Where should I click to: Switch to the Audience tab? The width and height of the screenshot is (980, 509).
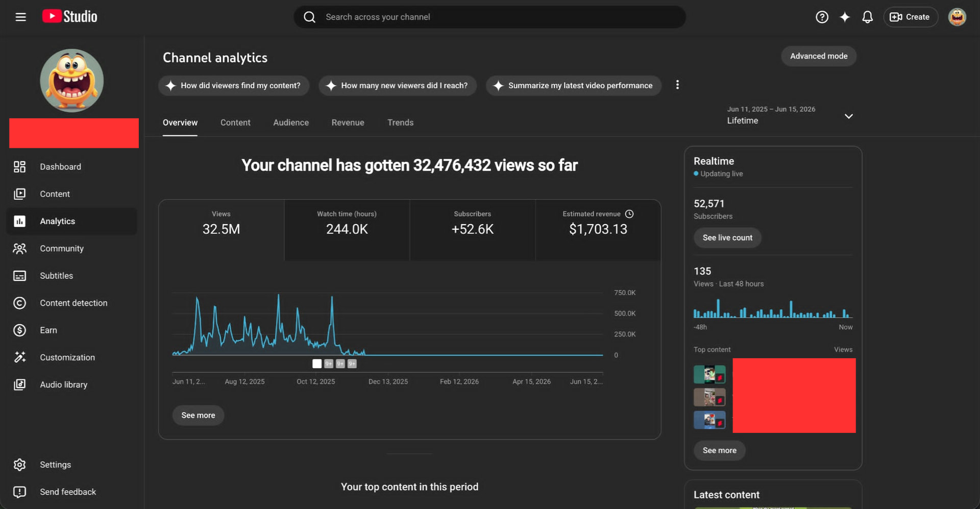(x=291, y=123)
